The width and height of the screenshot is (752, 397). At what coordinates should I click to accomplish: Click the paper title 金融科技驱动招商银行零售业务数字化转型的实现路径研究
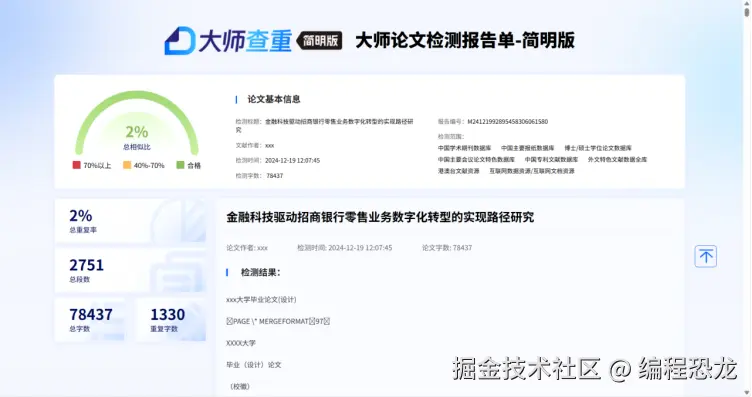click(380, 217)
